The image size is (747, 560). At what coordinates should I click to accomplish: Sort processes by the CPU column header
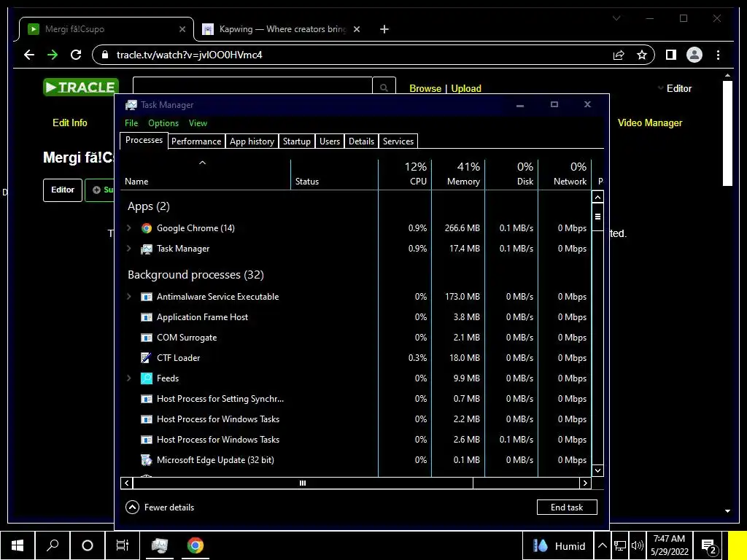click(x=406, y=174)
